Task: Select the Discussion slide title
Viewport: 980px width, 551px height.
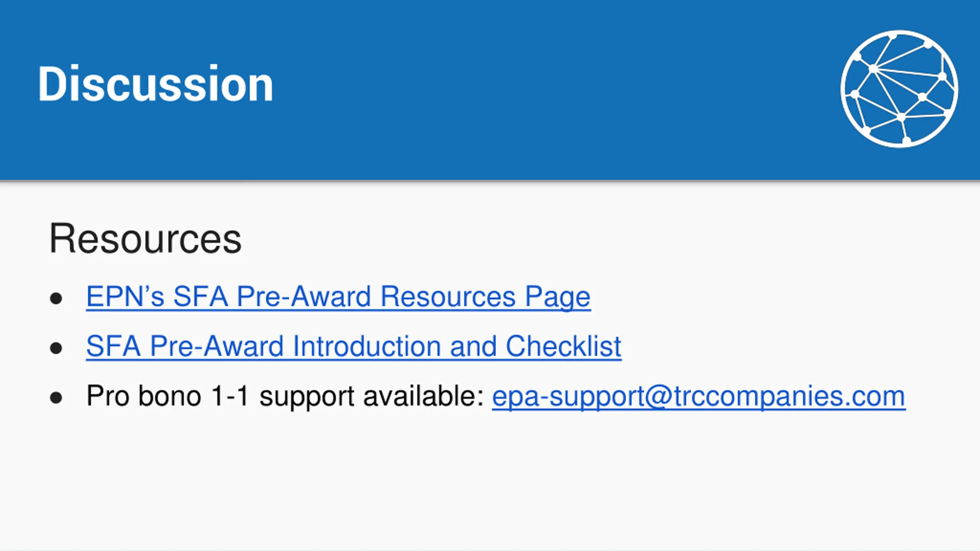Action: [155, 84]
